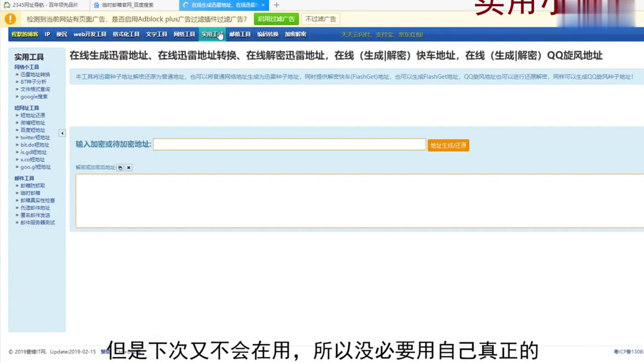The height and width of the screenshot is (363, 644).
Task: Click the warning icon on the ad-filter bar
Action: (x=10, y=19)
